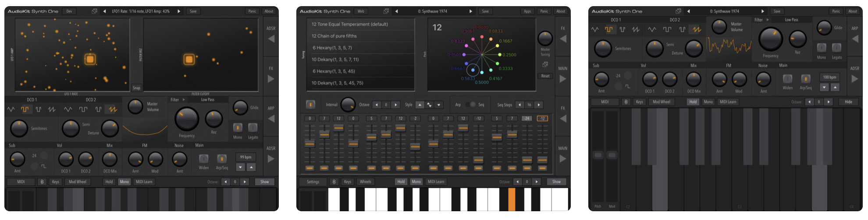868x220 pixels.
Task: Toggle the Hold button in right screenshot
Action: pyautogui.click(x=693, y=102)
